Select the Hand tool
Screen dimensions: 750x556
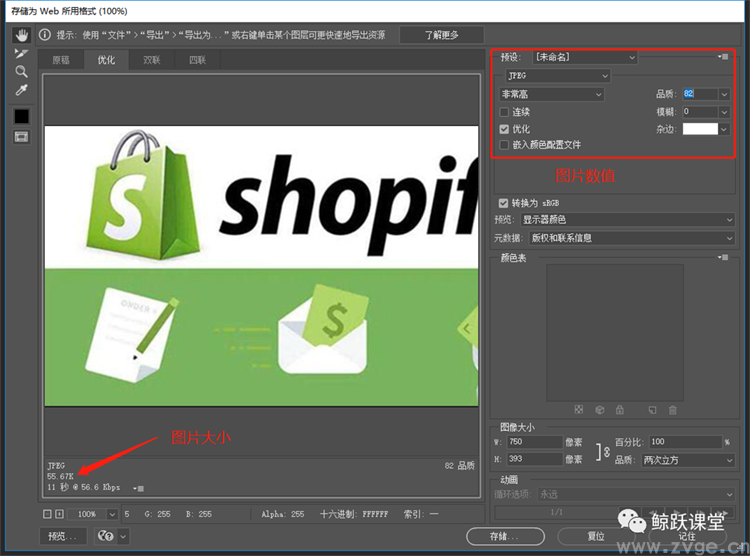(x=21, y=35)
